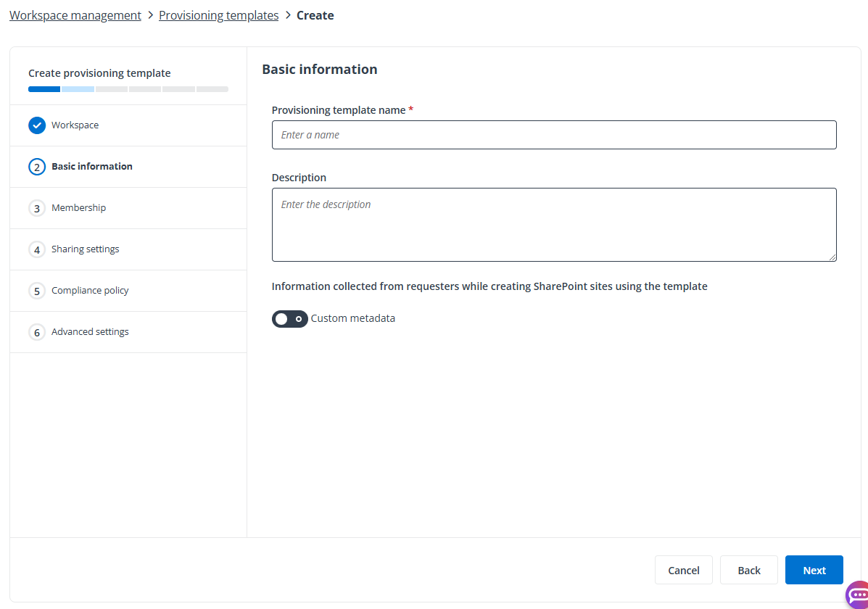Return to Workspace management via breadcrumb
The width and height of the screenshot is (868, 609).
(75, 14)
